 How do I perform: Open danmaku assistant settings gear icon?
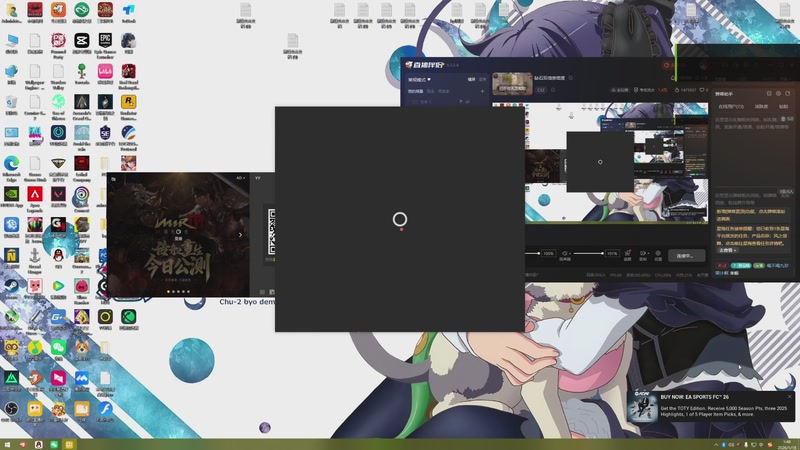[x=779, y=94]
